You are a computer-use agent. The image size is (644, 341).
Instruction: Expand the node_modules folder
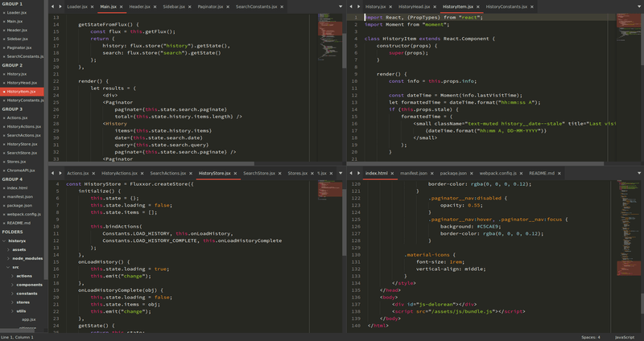[x=9, y=258]
